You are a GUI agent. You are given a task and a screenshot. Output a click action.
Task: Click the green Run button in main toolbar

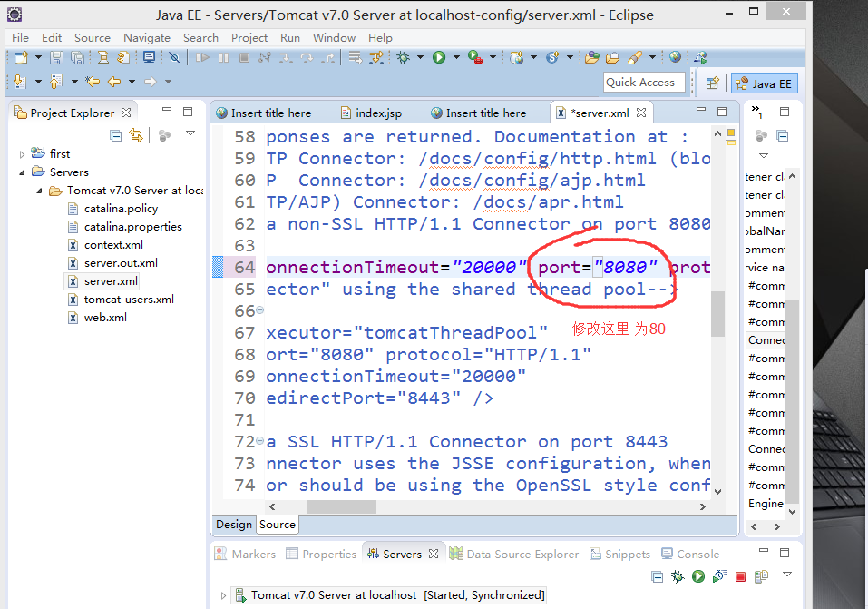pyautogui.click(x=439, y=57)
